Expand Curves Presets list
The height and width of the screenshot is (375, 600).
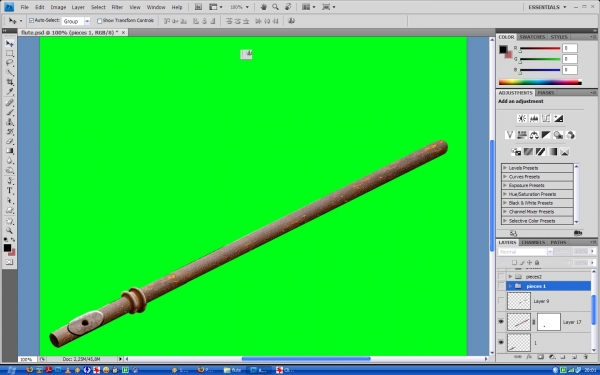(505, 177)
